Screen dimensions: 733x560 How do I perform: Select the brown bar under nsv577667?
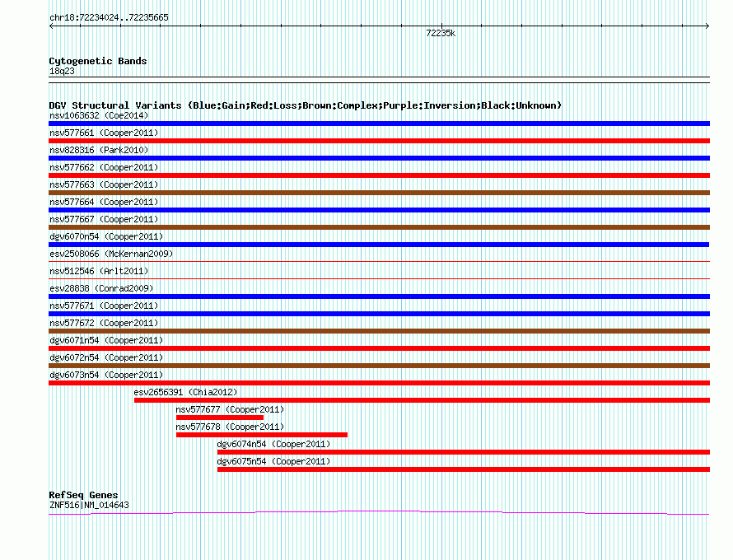(379, 227)
